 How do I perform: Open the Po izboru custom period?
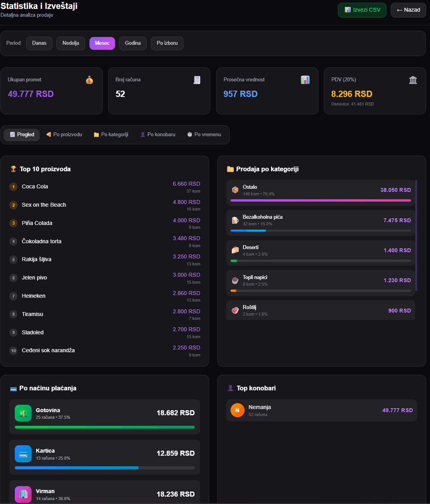[167, 43]
